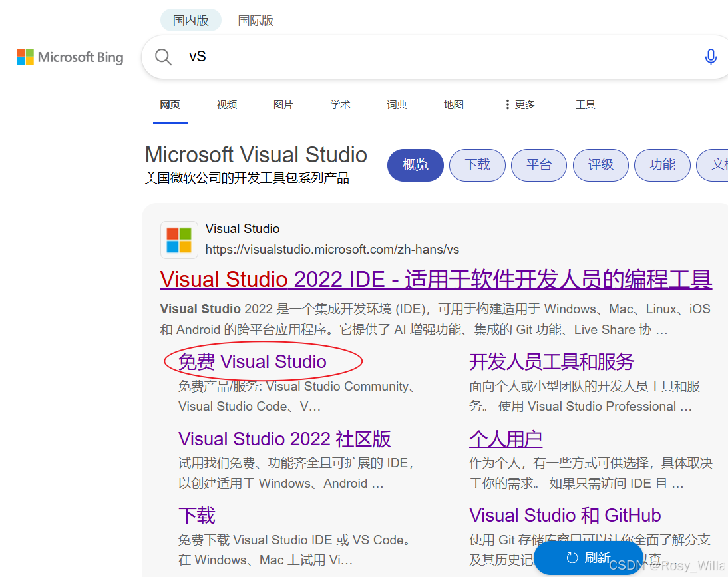
Task: Click the 评级 pill button
Action: tap(601, 165)
